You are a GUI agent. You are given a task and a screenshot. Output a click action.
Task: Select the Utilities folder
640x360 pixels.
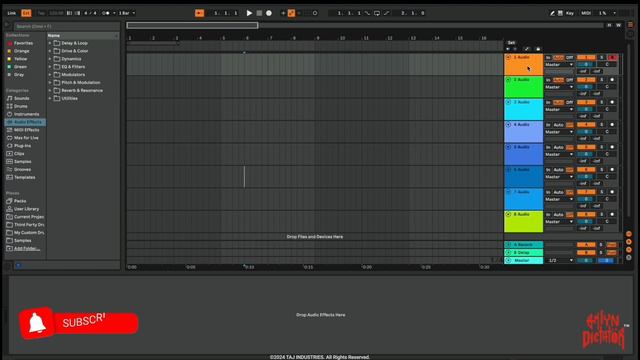click(x=69, y=98)
